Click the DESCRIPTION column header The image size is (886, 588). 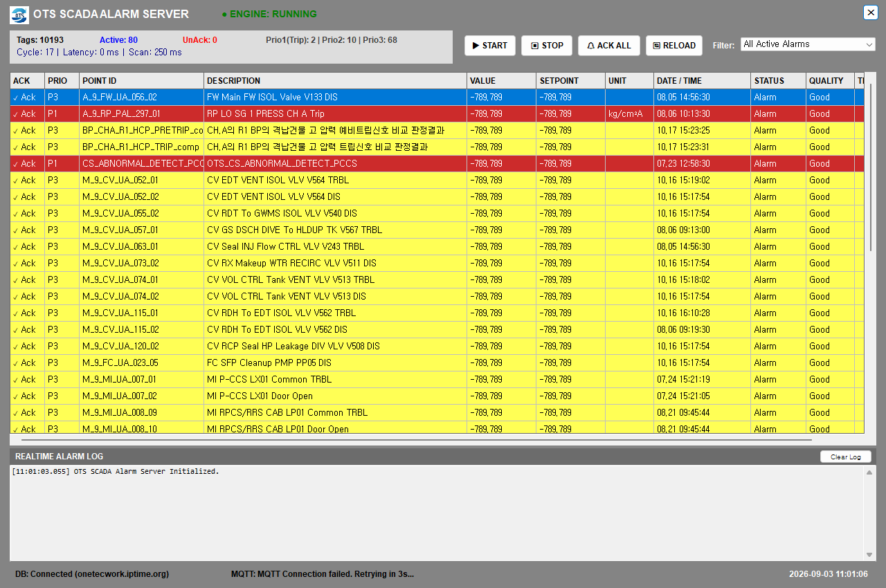pos(336,81)
